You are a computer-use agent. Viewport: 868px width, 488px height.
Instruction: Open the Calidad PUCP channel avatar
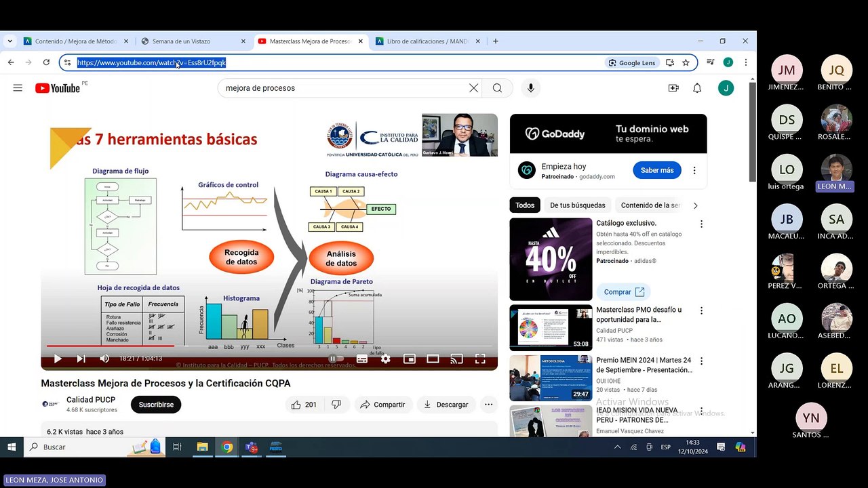pyautogui.click(x=50, y=404)
